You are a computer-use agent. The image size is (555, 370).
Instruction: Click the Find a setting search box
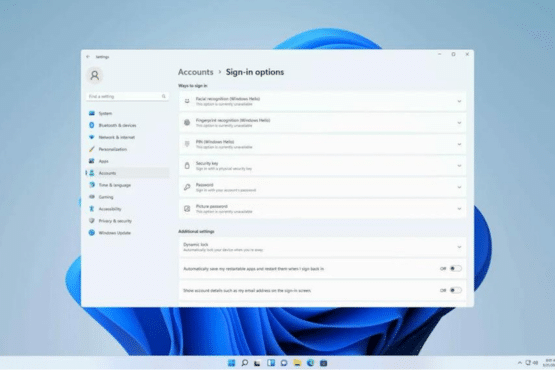click(127, 96)
